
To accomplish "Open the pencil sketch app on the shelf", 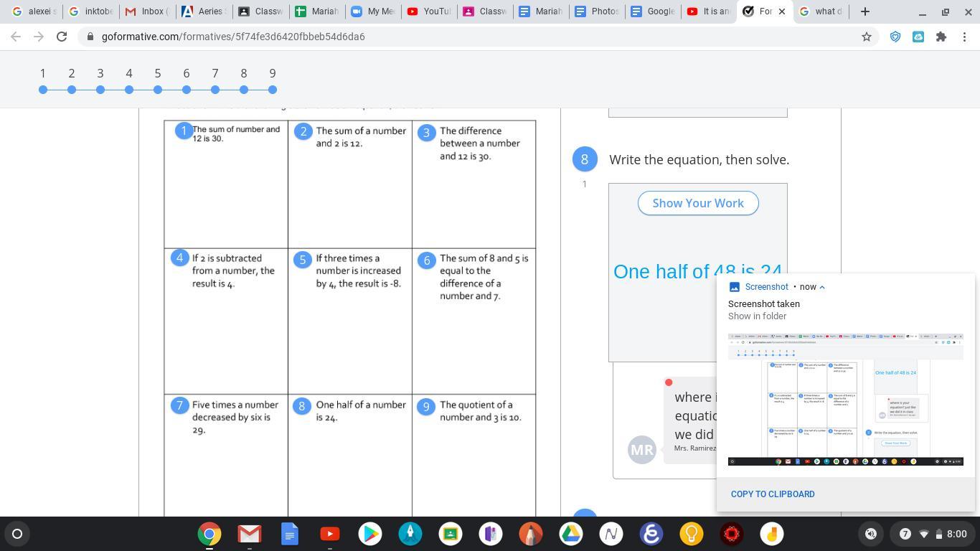I will 531,534.
